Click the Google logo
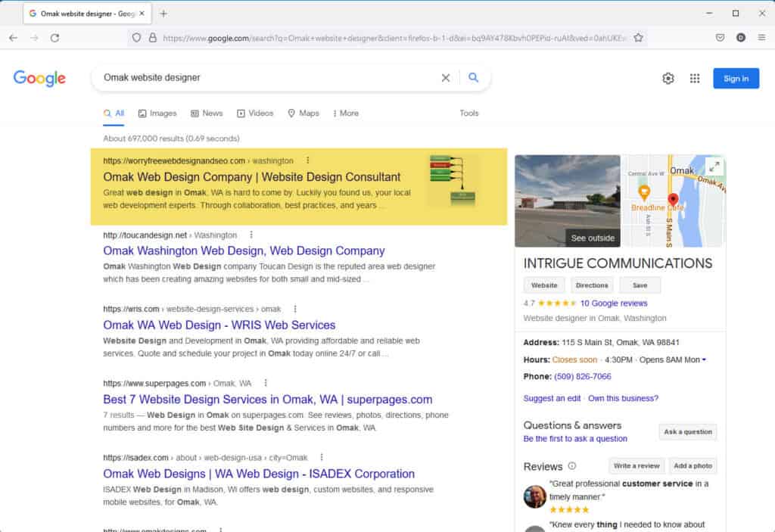 click(x=39, y=78)
